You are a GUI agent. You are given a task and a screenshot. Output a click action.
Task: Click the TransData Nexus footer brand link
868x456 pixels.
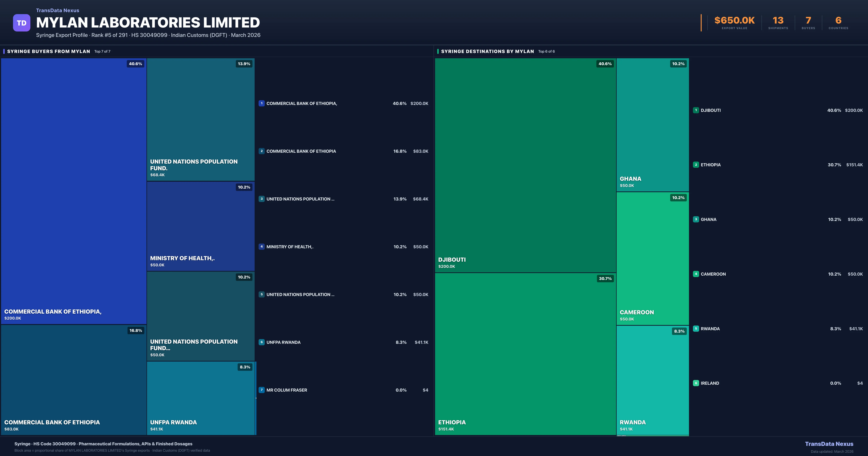point(829,444)
